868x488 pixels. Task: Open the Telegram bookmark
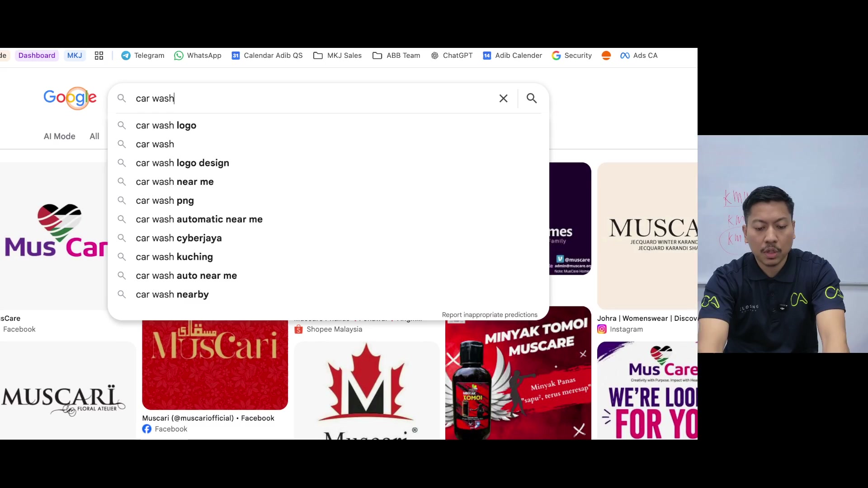click(x=142, y=56)
